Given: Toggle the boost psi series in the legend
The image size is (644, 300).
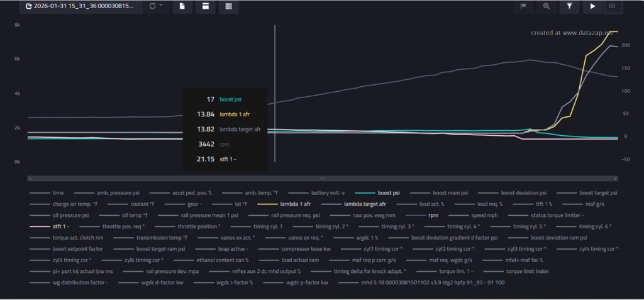Looking at the screenshot, I should [377, 192].
